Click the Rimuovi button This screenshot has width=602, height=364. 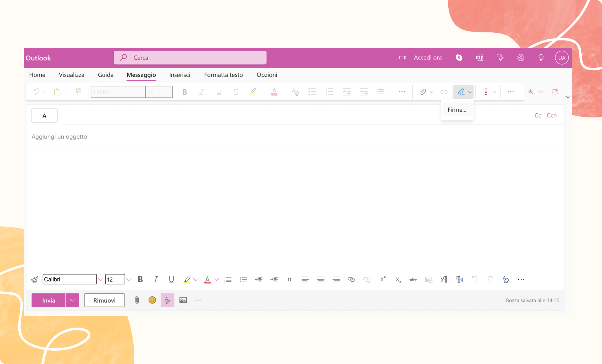click(104, 300)
